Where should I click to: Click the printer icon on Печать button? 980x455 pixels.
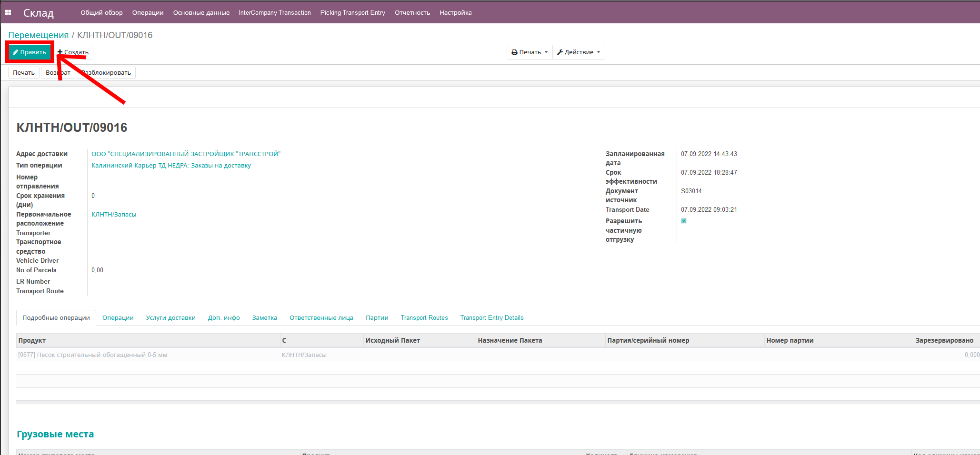click(514, 52)
